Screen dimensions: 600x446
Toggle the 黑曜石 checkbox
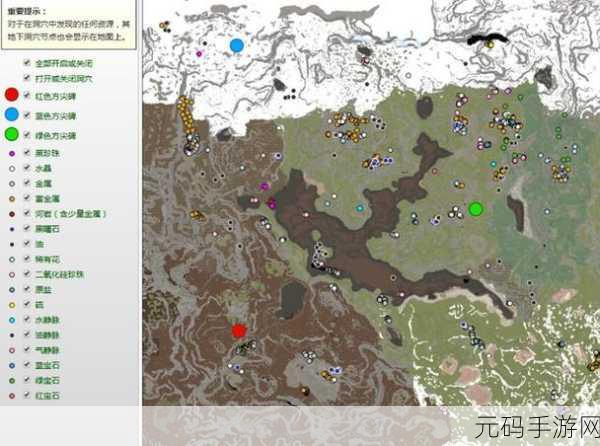(27, 228)
